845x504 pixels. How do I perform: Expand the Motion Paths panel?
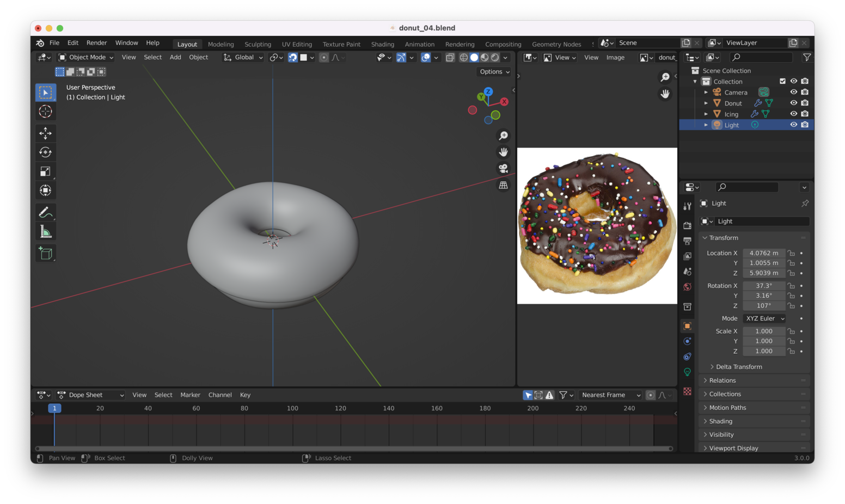(x=726, y=407)
